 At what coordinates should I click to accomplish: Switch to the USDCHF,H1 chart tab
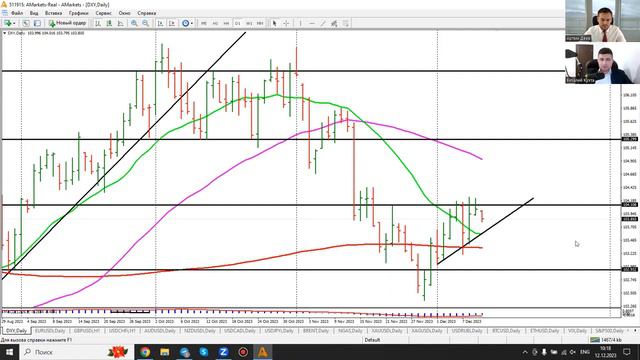pos(122,331)
